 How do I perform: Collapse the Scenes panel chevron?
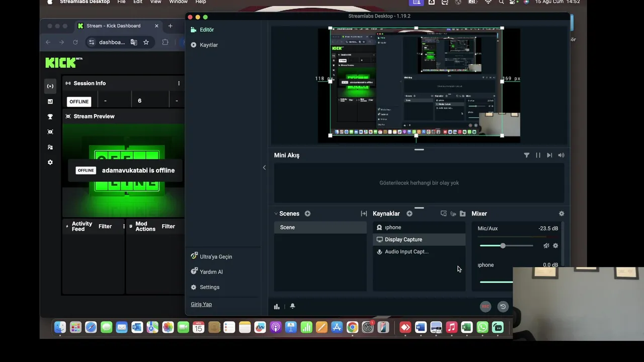point(276,214)
